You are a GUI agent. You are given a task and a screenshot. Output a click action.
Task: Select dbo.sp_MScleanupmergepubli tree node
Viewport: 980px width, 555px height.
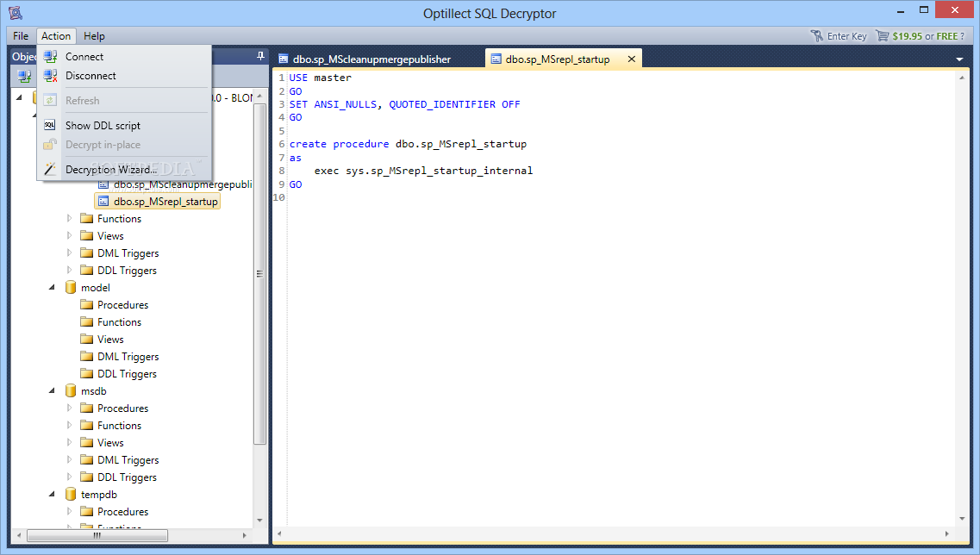(183, 184)
